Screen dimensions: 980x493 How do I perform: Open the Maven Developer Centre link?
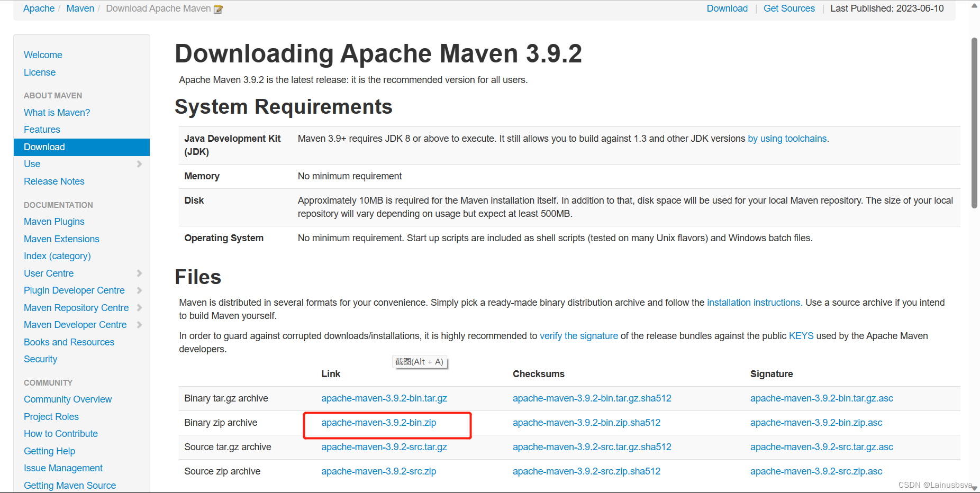coord(75,325)
